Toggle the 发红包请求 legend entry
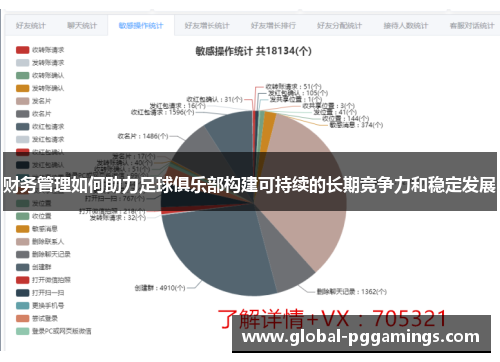This screenshot has width=500, height=362. (40, 139)
